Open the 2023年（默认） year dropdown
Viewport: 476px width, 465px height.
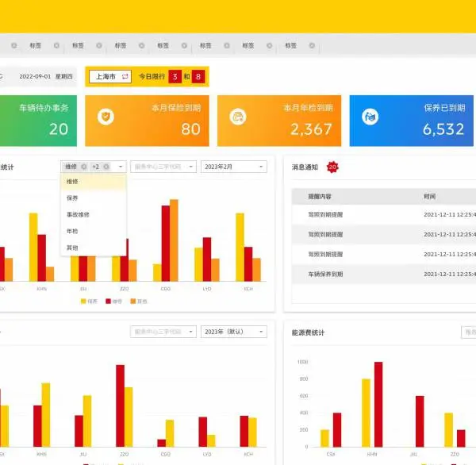234,332
